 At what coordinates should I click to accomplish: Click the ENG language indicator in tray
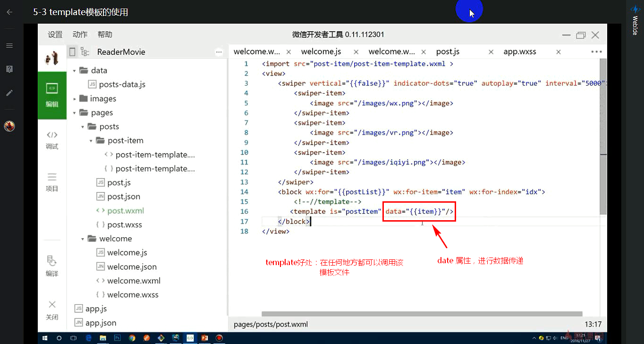(x=564, y=338)
